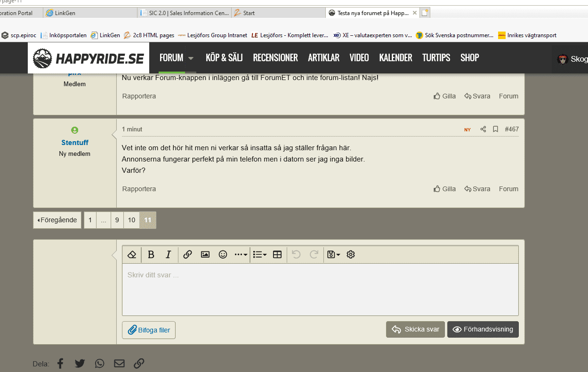Share thread on Facebook

pos(60,364)
